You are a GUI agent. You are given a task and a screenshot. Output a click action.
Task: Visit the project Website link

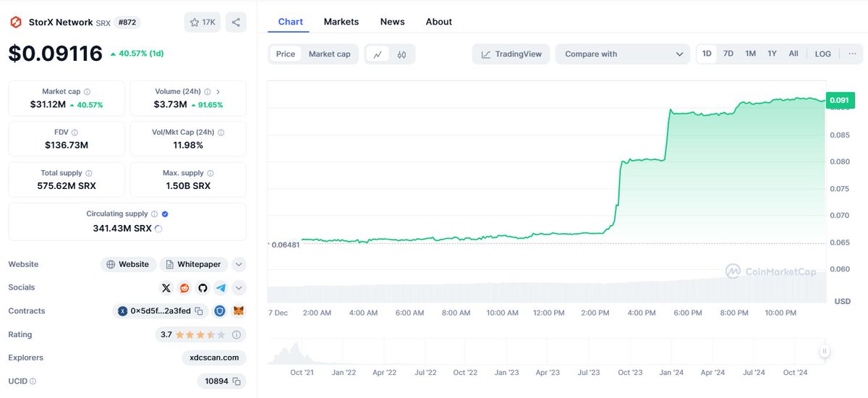pos(127,265)
